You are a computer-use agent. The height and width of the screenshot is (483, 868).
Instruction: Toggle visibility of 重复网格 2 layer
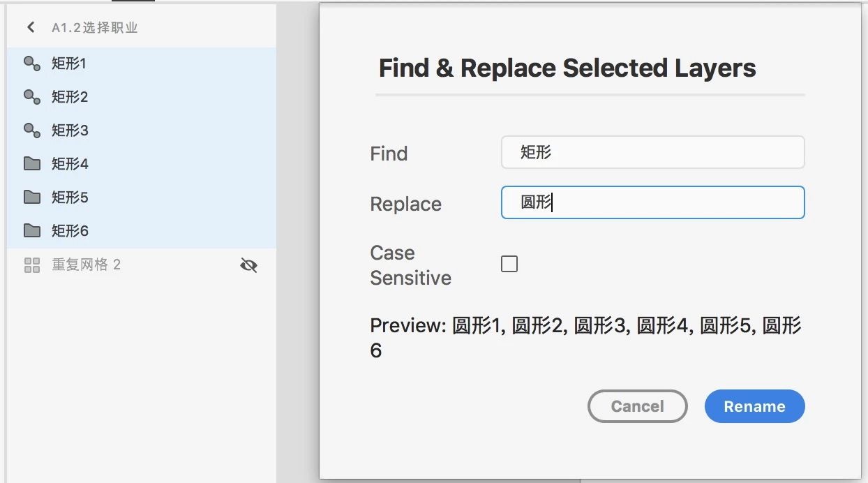pyautogui.click(x=248, y=265)
